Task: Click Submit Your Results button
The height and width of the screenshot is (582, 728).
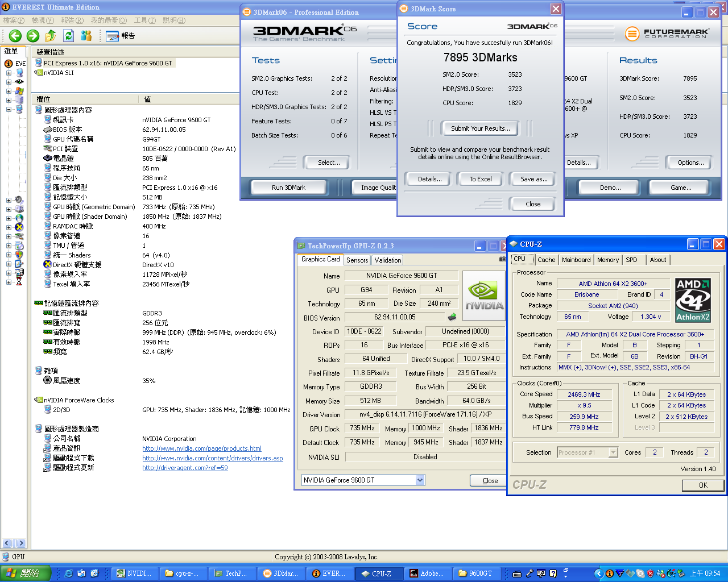Action: 481,128
